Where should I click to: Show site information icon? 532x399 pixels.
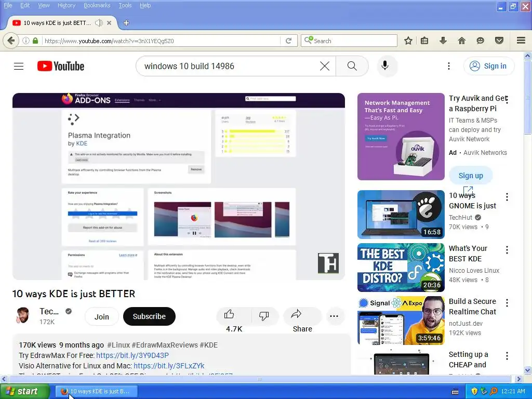point(26,41)
